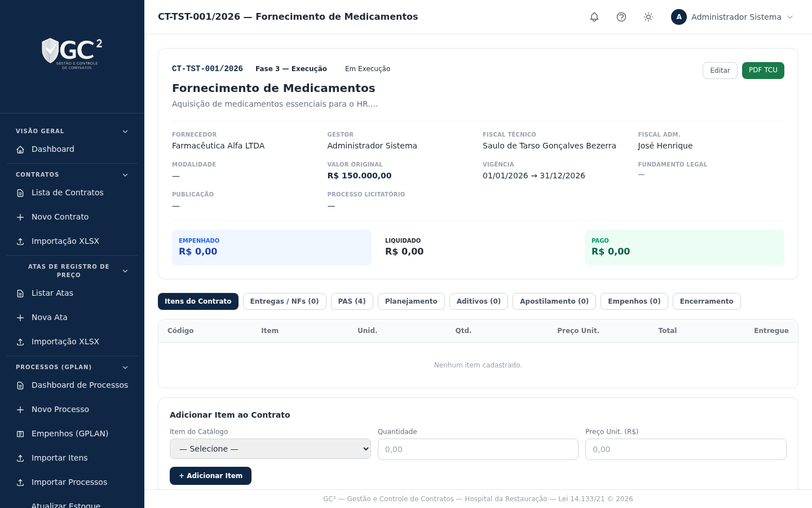
Task: Click the upload icon beside Importar Itens
Action: click(x=20, y=458)
